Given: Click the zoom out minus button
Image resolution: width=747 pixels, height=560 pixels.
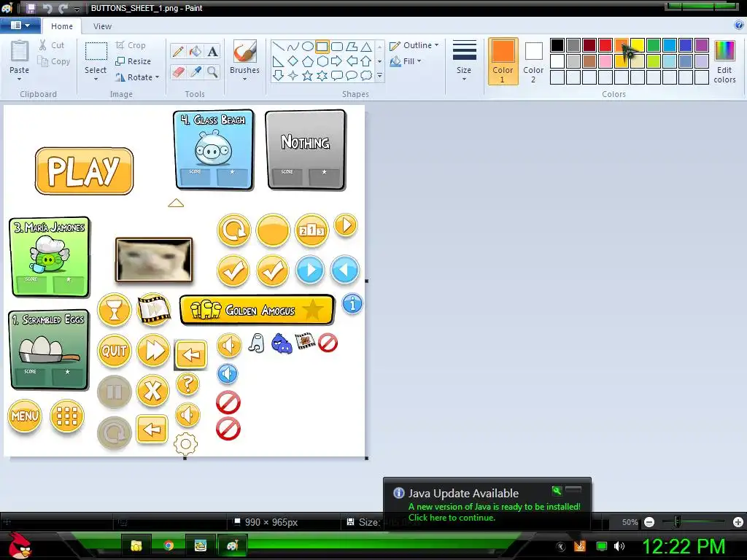Looking at the screenshot, I should [x=649, y=522].
